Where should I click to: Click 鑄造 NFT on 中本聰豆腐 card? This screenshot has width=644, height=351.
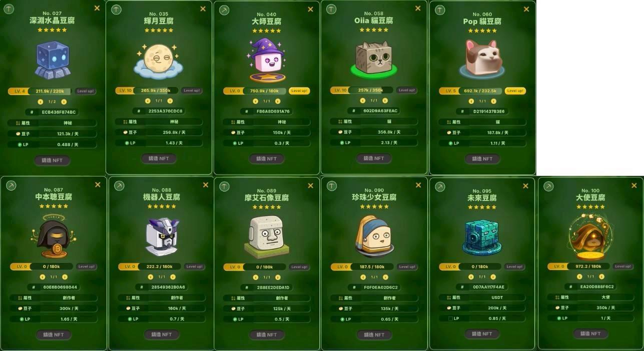point(53,334)
